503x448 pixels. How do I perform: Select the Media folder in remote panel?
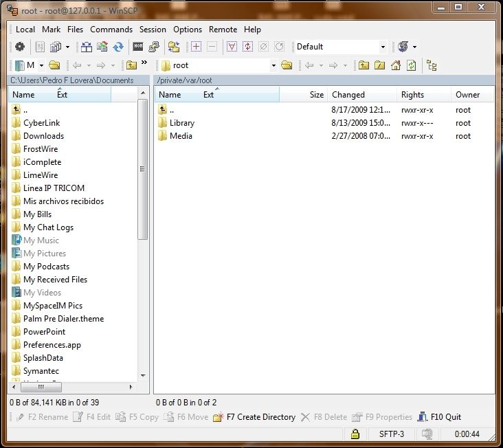pyautogui.click(x=181, y=136)
